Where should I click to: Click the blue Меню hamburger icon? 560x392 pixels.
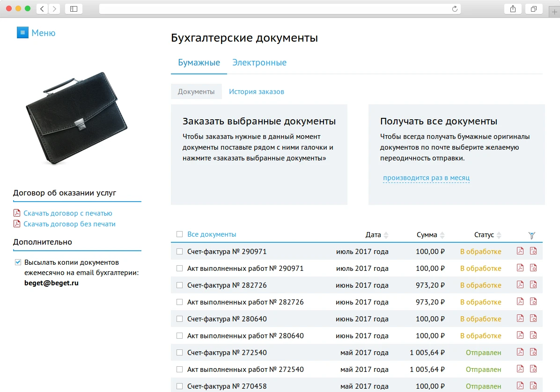(22, 32)
